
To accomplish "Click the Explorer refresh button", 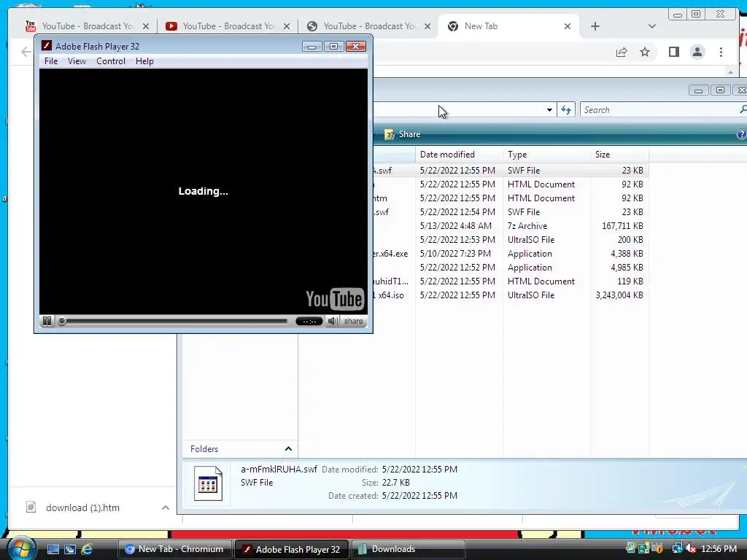I will point(566,110).
